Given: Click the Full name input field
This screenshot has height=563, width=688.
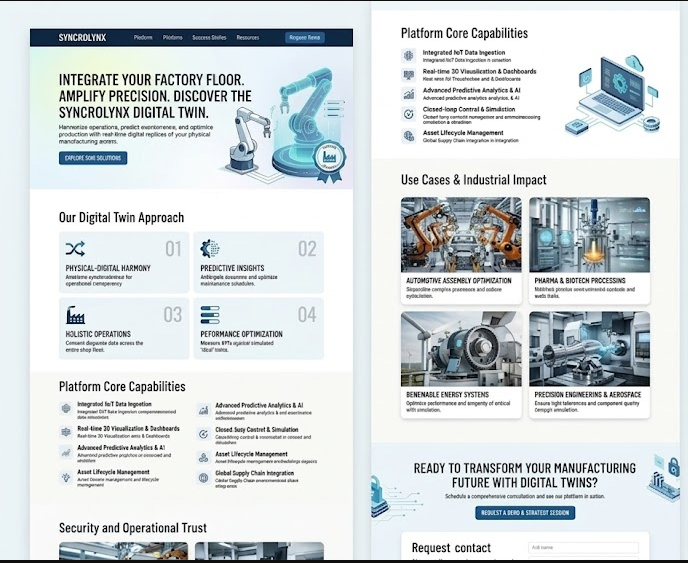Looking at the screenshot, I should (x=583, y=547).
